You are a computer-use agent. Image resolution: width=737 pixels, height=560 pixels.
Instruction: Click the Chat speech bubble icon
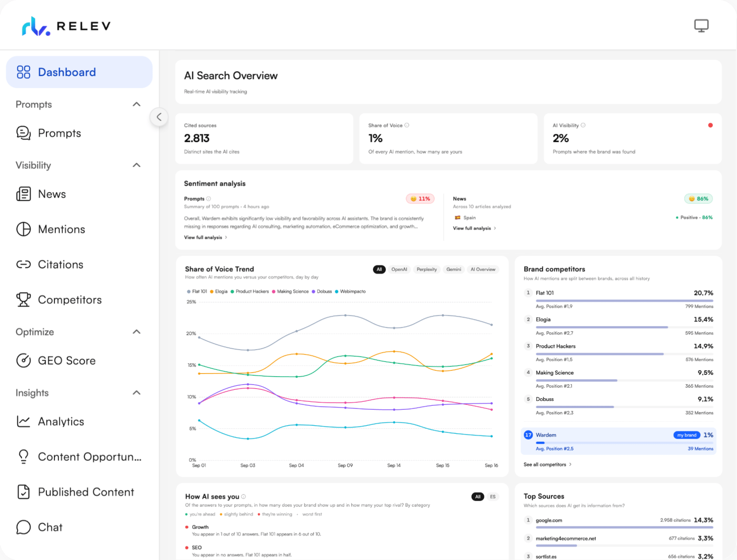point(23,527)
